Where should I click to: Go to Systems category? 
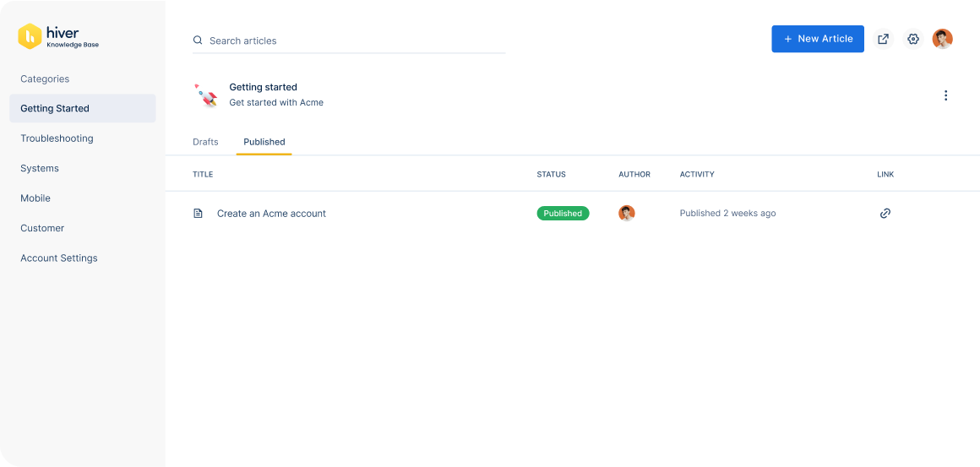[x=40, y=168]
